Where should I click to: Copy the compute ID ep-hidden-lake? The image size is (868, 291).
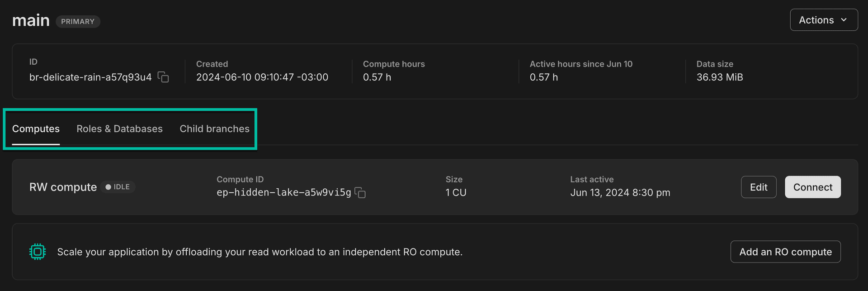point(360,193)
